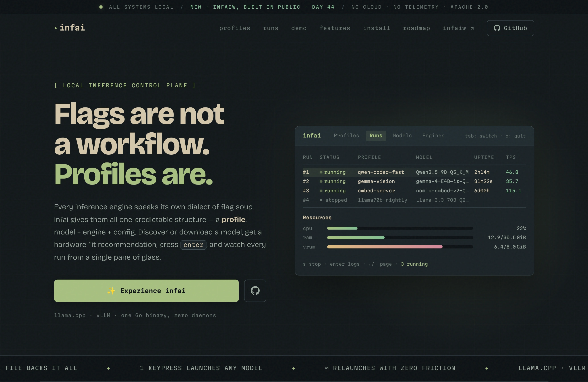Open the profiles nav link
This screenshot has height=382, width=588.
click(x=235, y=28)
